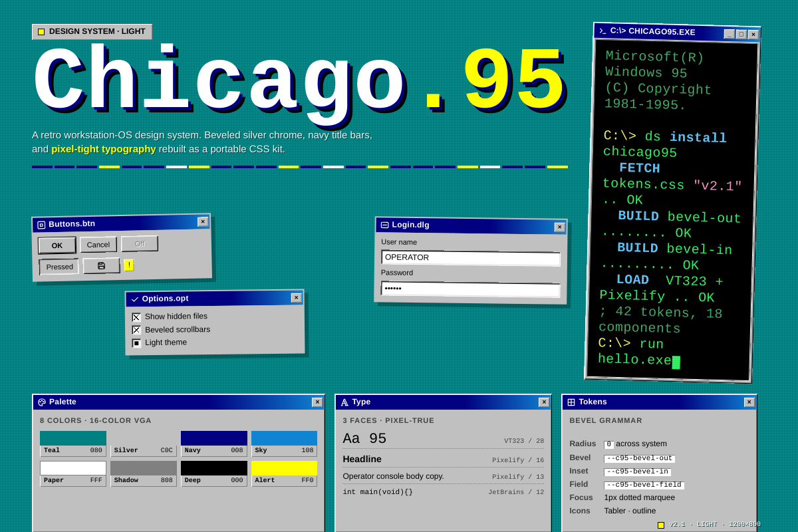Click the Cancel button in Buttons.btn
Image resolution: width=798 pixels, height=532 pixels.
(98, 245)
